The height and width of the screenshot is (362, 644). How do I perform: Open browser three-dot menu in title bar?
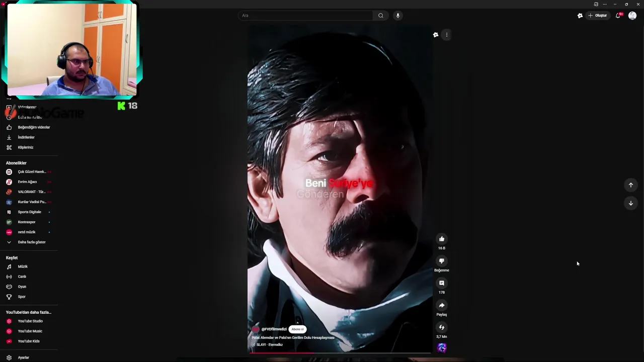605,4
